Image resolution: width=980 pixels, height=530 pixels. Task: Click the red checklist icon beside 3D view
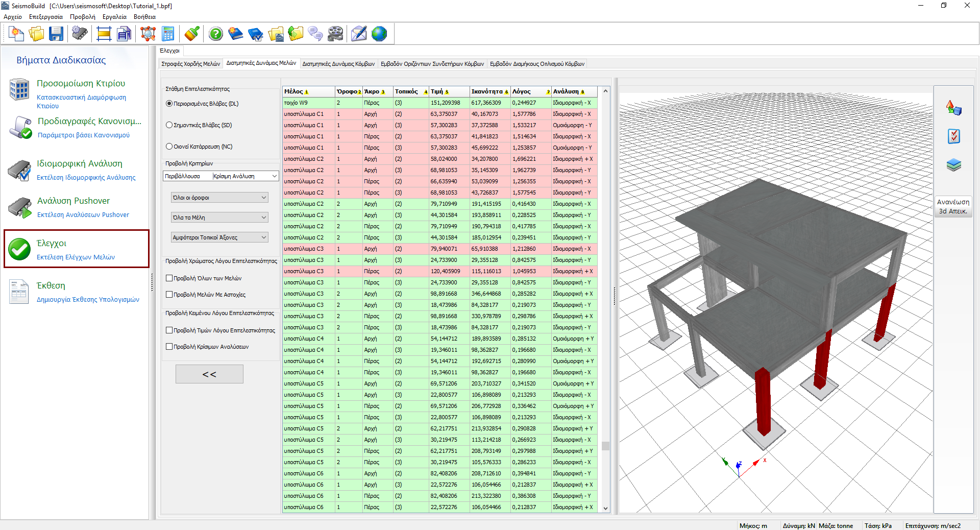[x=953, y=136]
